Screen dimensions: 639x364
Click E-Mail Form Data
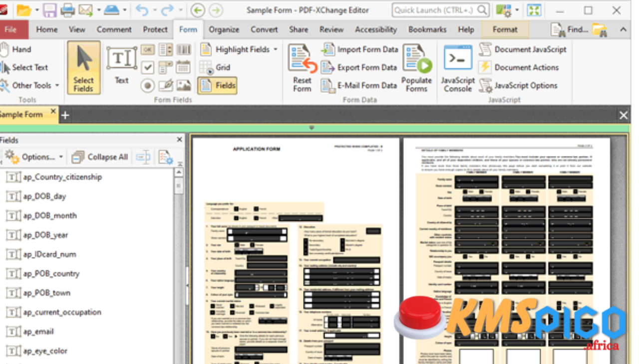[x=359, y=85]
